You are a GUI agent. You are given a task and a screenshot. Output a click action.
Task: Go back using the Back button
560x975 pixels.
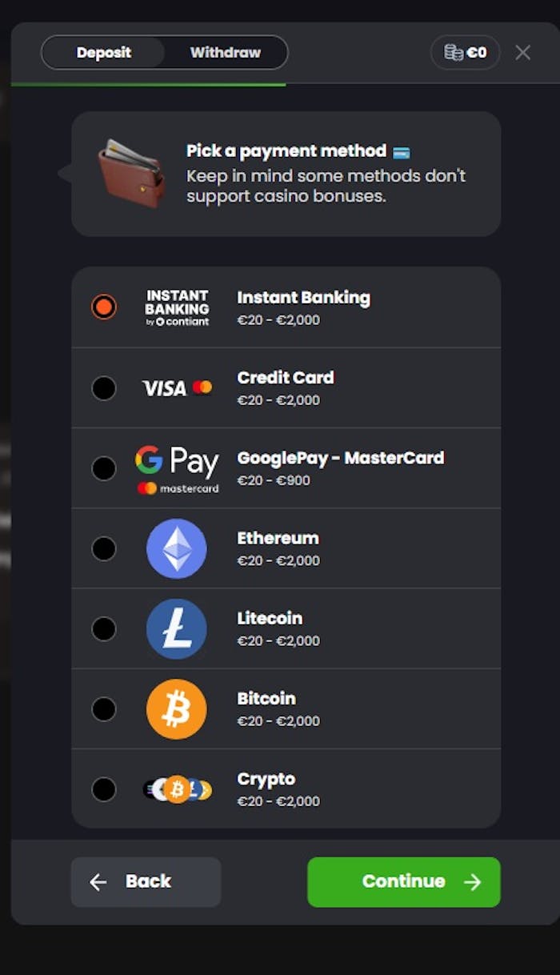tap(146, 881)
